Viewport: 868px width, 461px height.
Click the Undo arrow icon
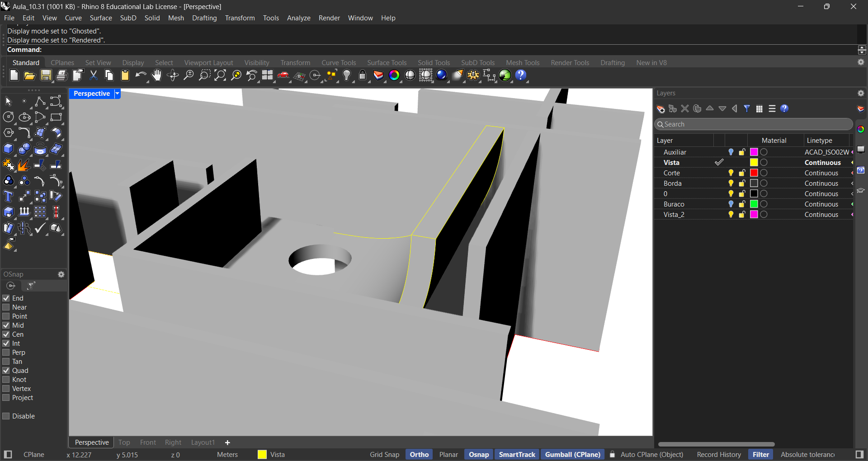point(141,75)
